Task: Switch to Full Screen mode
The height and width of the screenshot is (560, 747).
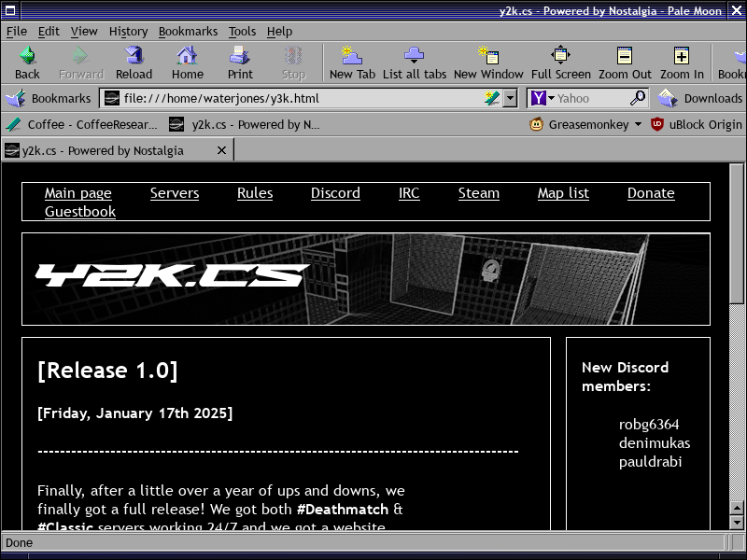Action: point(560,63)
